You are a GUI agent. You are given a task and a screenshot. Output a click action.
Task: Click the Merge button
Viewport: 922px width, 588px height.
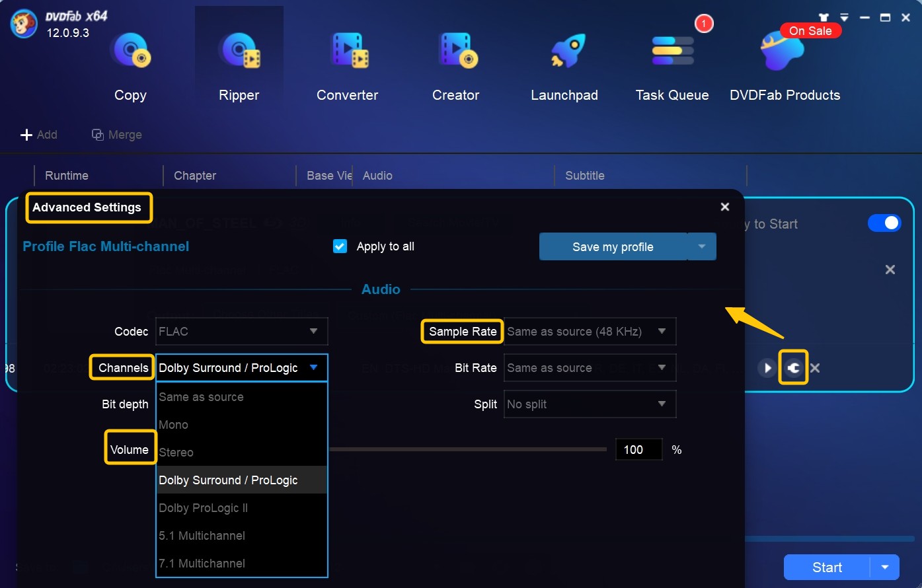tap(117, 135)
